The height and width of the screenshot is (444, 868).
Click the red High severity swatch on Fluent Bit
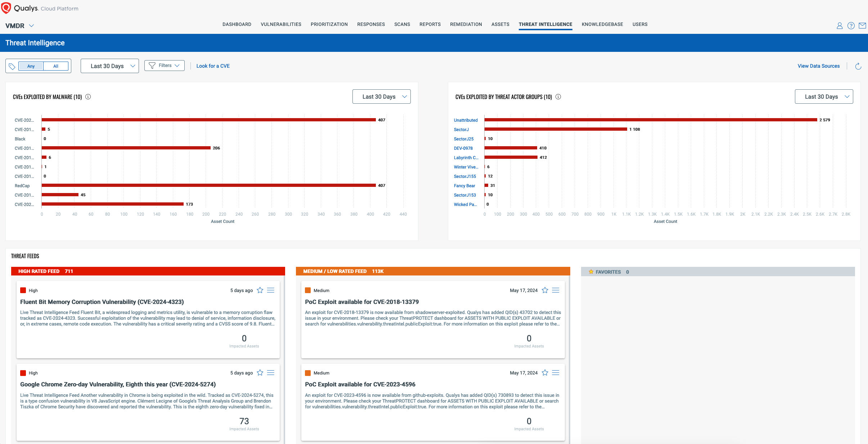(23, 290)
